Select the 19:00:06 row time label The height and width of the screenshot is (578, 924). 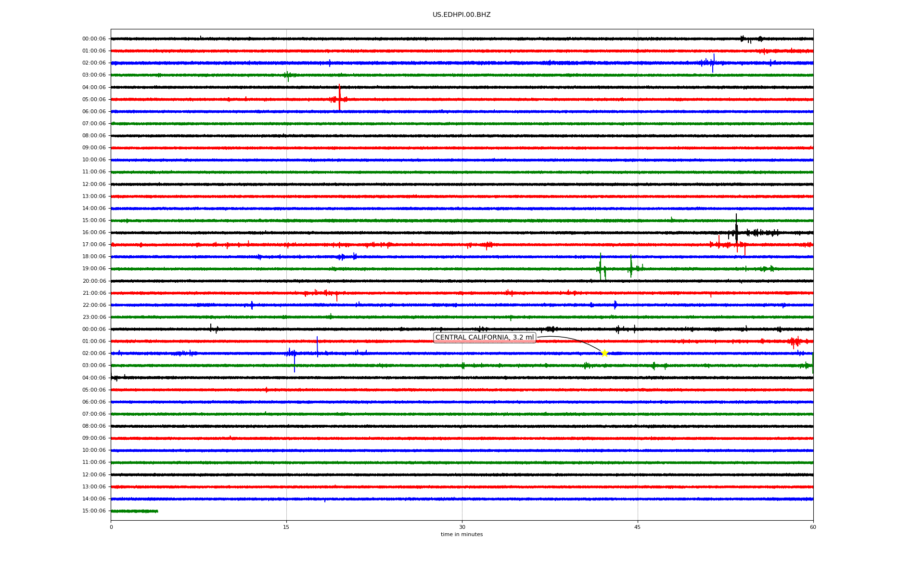pyautogui.click(x=94, y=269)
